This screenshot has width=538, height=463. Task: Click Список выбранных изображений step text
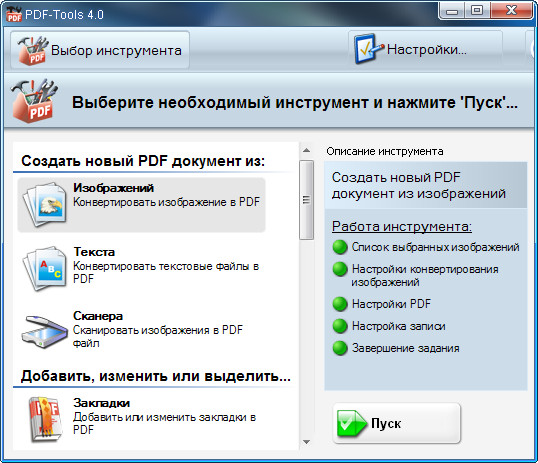pos(435,247)
